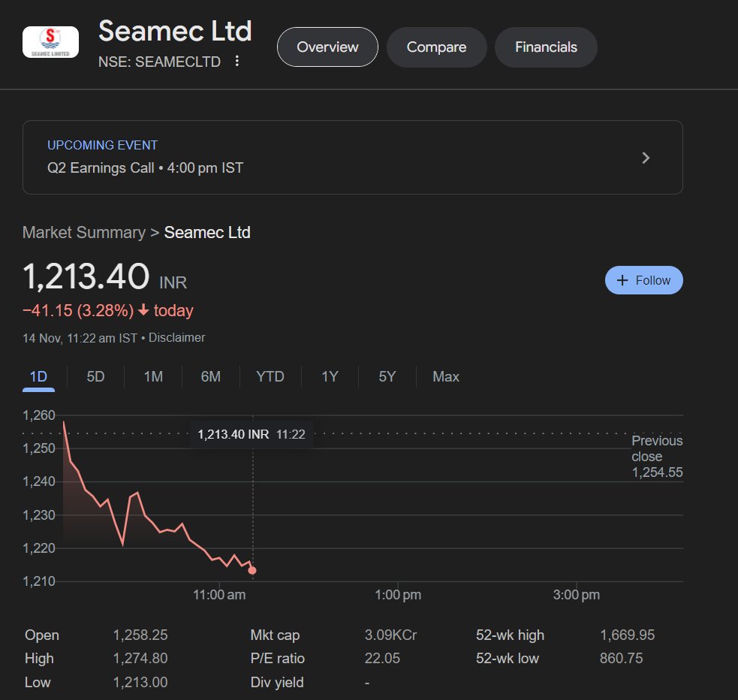
Task: Follow the Seamec Ltd stock
Action: tap(644, 280)
